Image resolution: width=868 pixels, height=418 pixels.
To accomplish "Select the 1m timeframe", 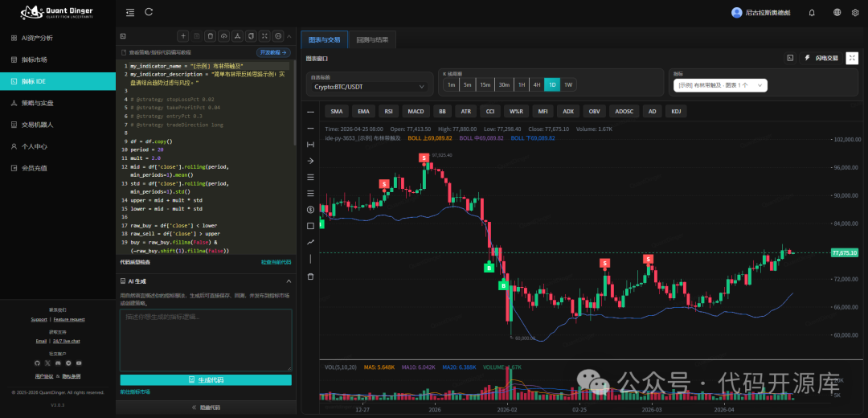I will (x=451, y=84).
